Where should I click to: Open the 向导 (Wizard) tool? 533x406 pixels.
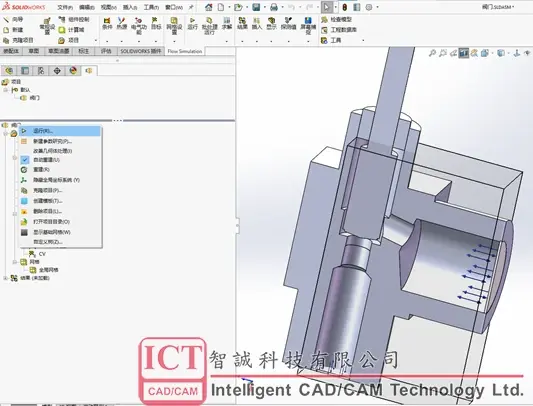13,20
